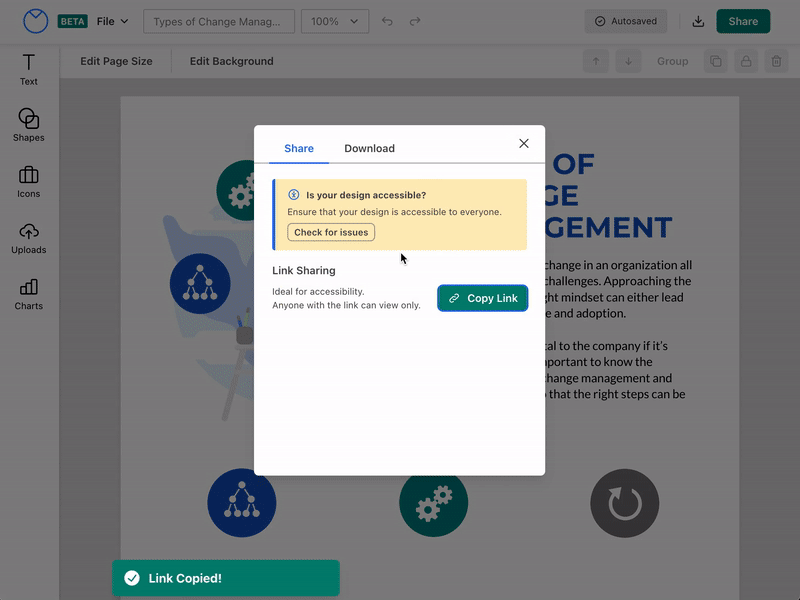Viewport: 800px width, 600px height.
Task: Click the trash icon to delete the selection
Action: click(x=775, y=61)
